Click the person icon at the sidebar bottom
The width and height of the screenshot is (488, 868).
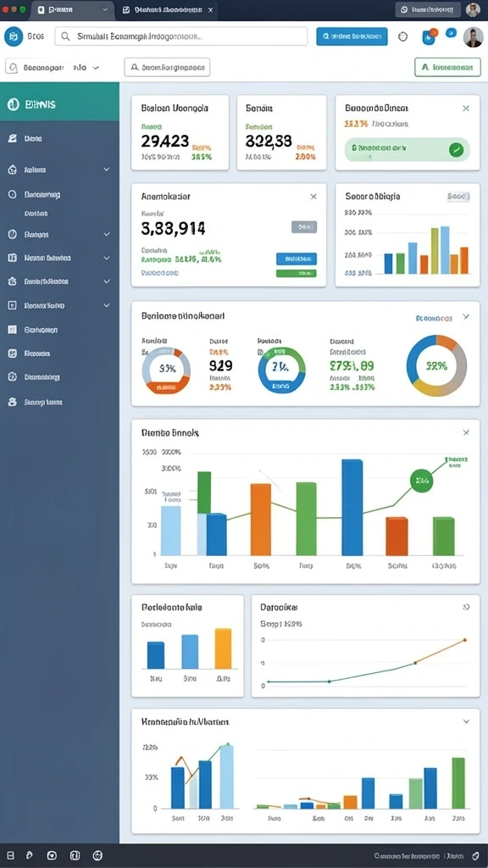click(x=13, y=402)
